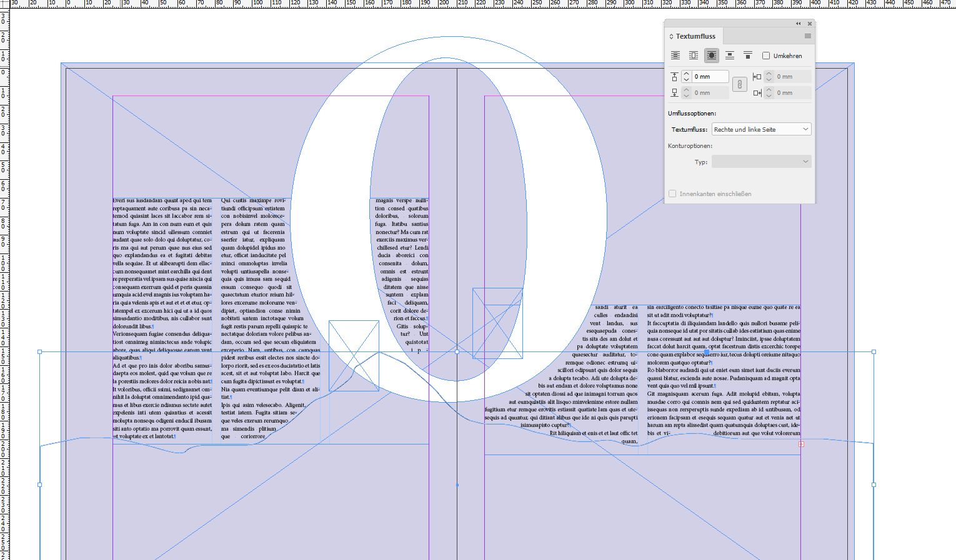
Task: Open the Textumfluss dropdown showing Rechte und linke Seite
Action: [761, 129]
